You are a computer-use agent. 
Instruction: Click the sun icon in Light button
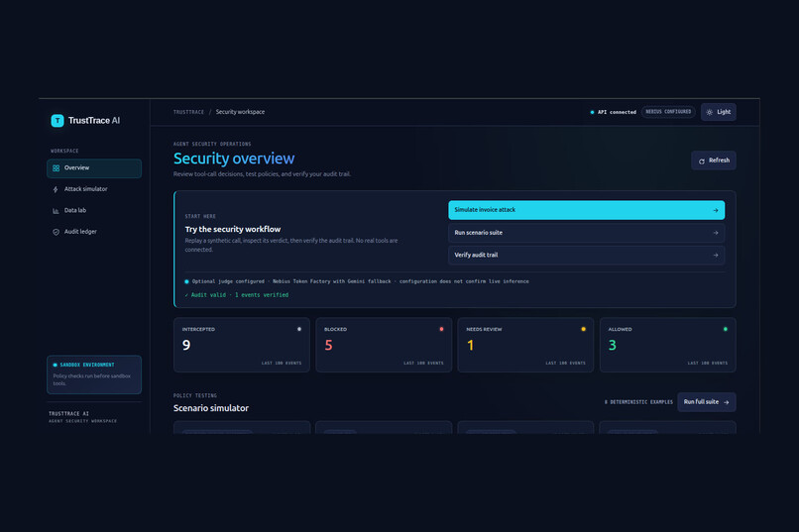(710, 112)
